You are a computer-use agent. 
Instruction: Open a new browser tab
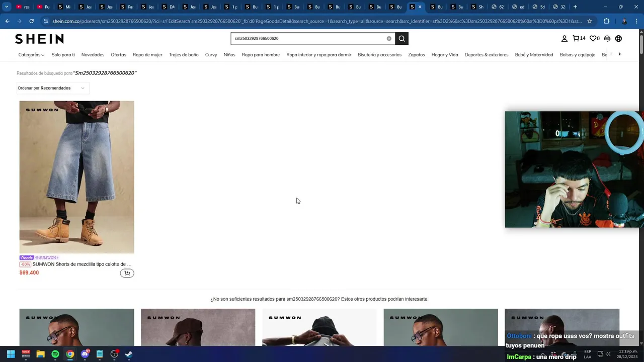click(575, 7)
